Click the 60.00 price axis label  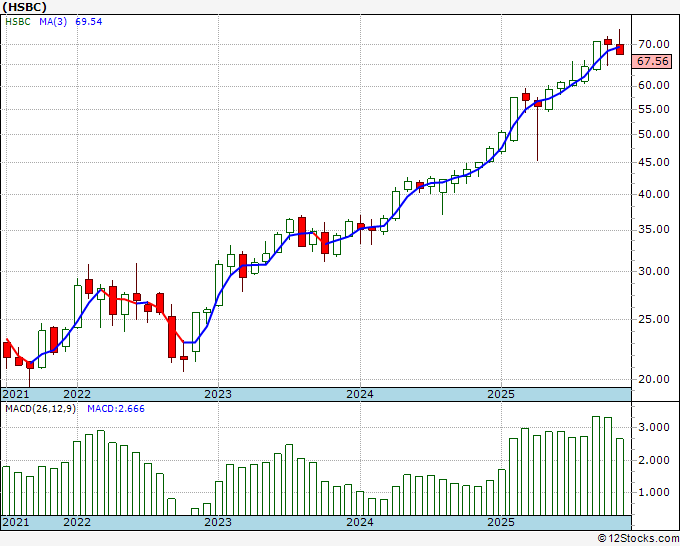[x=654, y=85]
